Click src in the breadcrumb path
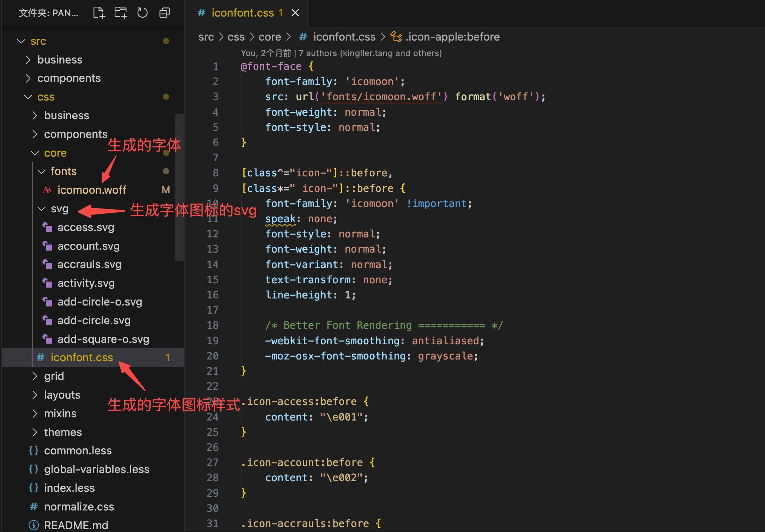 coord(206,37)
